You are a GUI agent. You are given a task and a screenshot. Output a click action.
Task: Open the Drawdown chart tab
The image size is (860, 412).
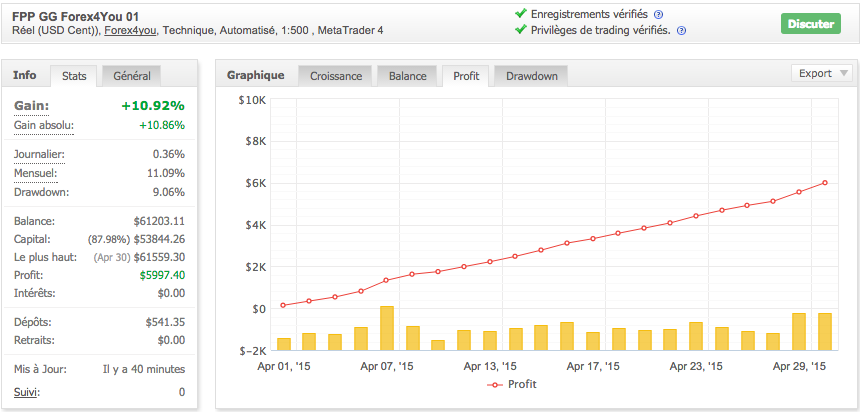(x=531, y=76)
